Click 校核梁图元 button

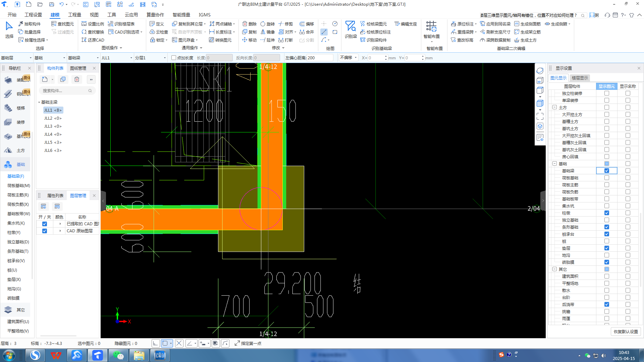click(x=373, y=24)
